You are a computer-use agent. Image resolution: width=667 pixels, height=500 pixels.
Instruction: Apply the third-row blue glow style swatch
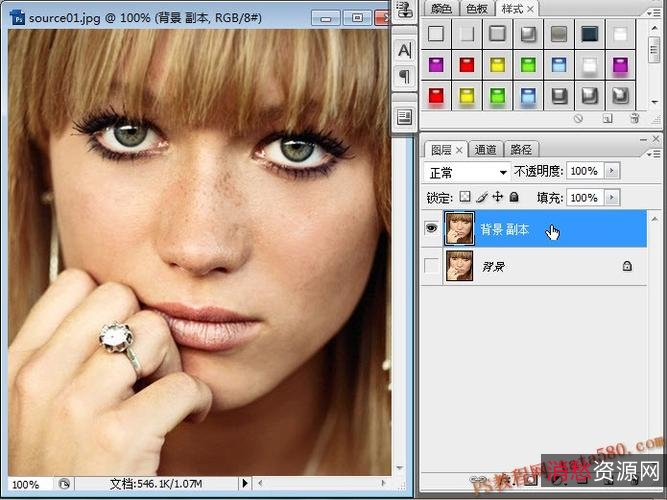click(x=528, y=96)
